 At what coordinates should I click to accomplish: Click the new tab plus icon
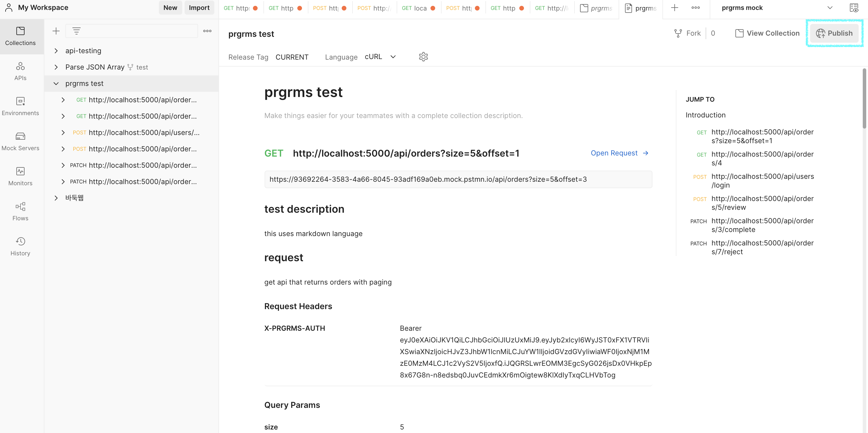pos(675,8)
